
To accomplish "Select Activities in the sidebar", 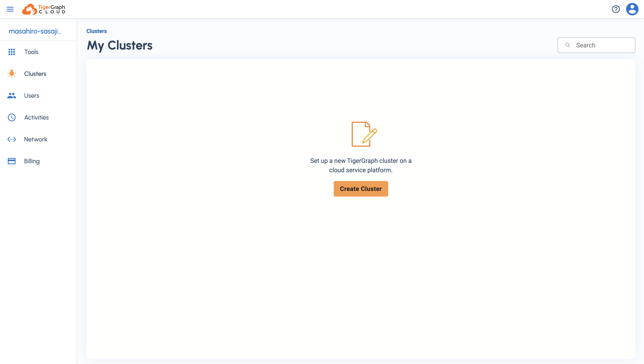I will 36,117.
